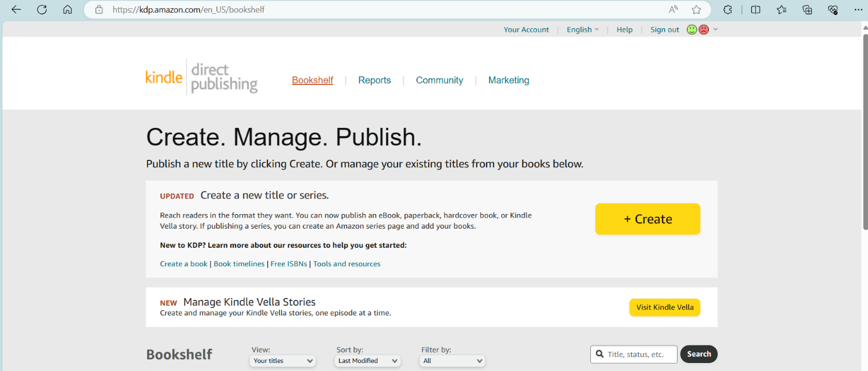
Task: Open the Marketing tab
Action: (508, 80)
